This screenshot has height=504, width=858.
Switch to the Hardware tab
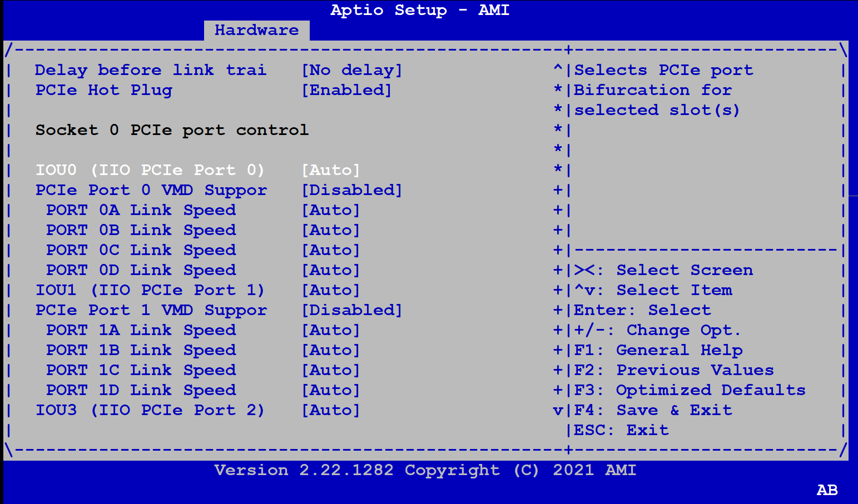click(x=257, y=30)
